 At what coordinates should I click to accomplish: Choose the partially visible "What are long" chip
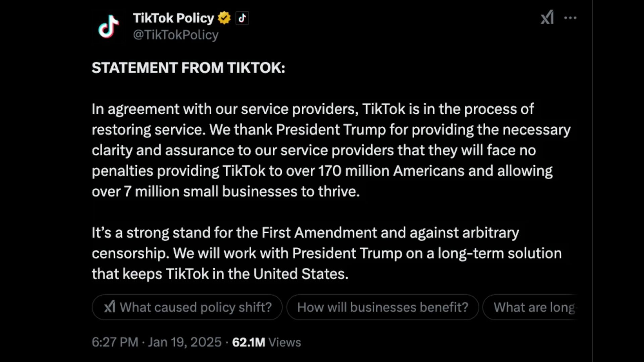pyautogui.click(x=530, y=307)
